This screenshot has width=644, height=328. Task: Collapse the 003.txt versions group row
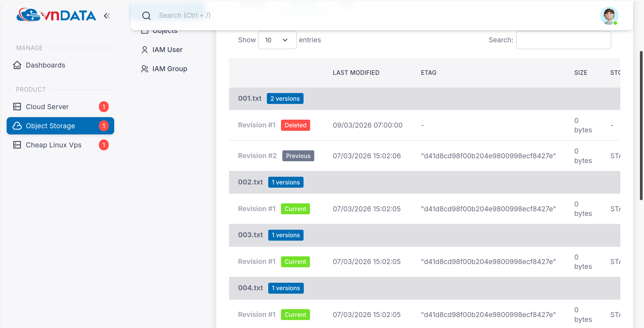click(250, 235)
